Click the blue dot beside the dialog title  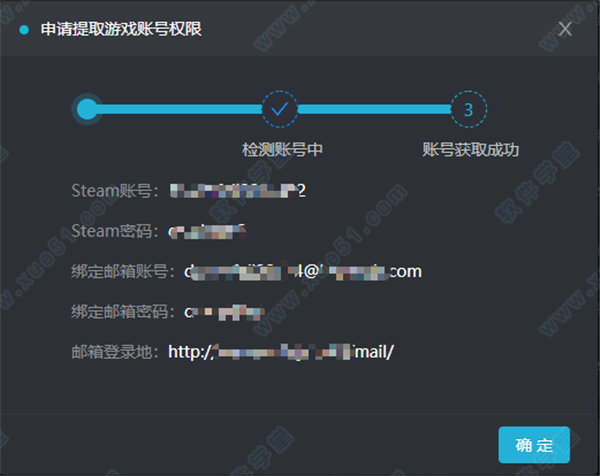pos(24,29)
